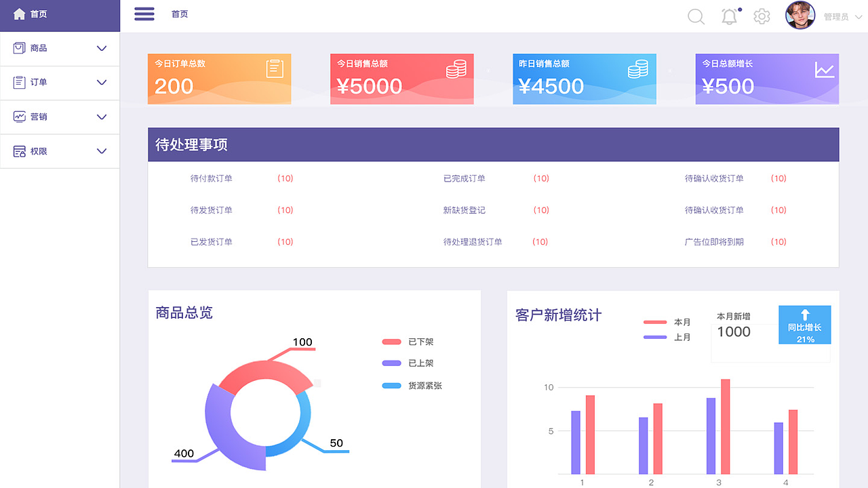Click the administrator avatar photo
This screenshot has width=868, height=488.
pos(800,15)
